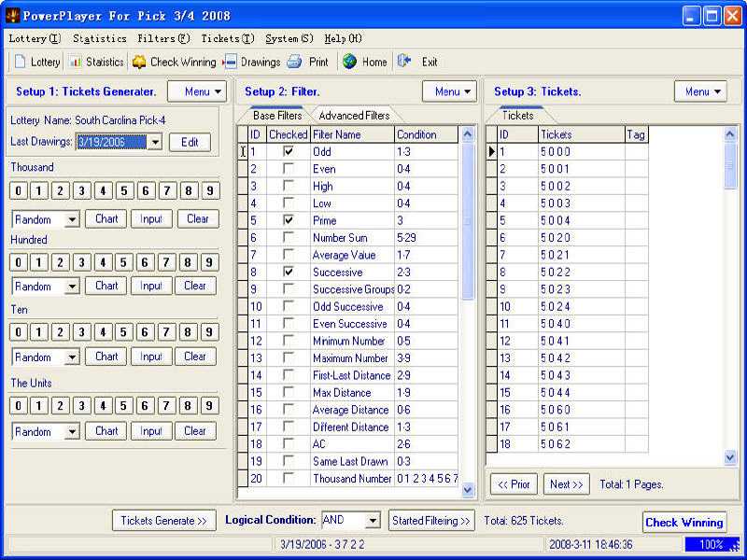The width and height of the screenshot is (747, 560).
Task: Open the Lottery menu
Action: pyautogui.click(x=35, y=38)
